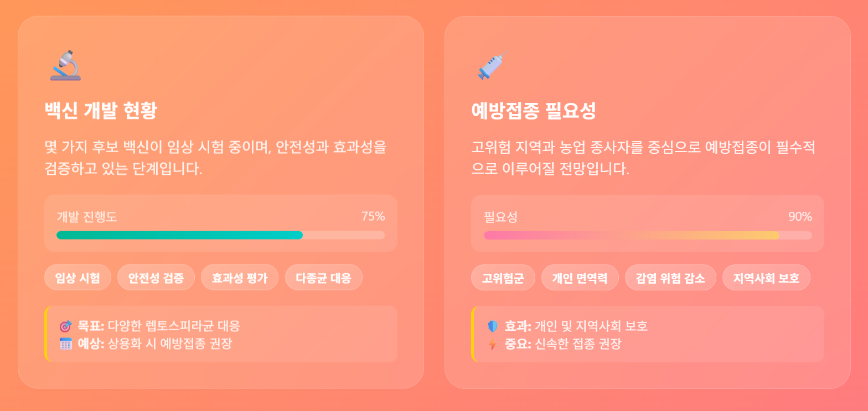Click the 90% necessity value label
This screenshot has height=411, width=868.
pos(800,216)
